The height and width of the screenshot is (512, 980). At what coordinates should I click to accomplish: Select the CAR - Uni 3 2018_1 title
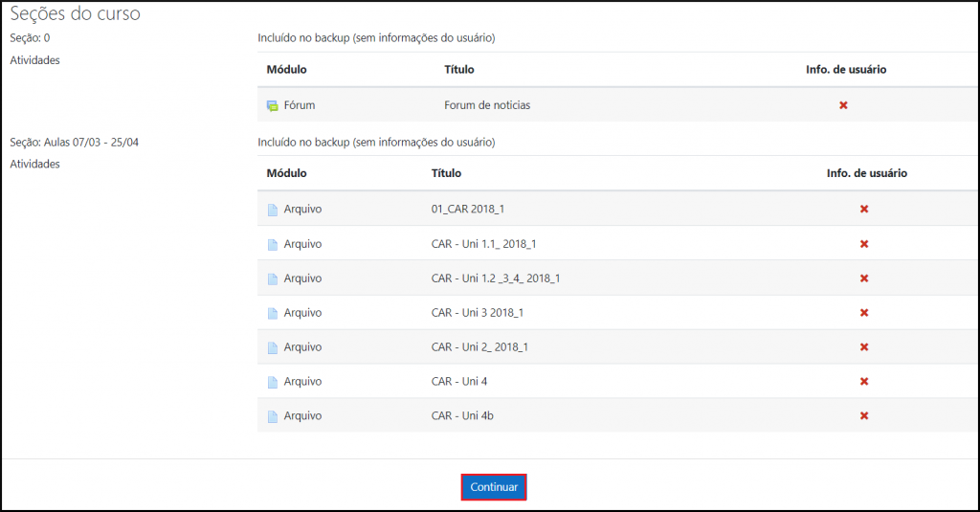tap(478, 313)
